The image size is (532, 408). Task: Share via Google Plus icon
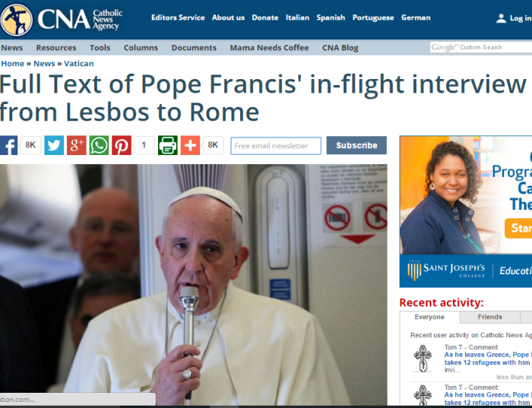click(x=76, y=145)
